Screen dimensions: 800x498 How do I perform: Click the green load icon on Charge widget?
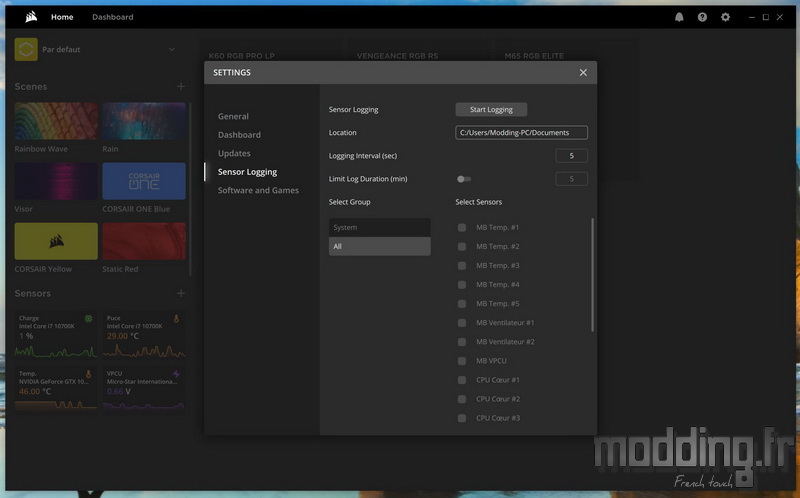(89, 319)
